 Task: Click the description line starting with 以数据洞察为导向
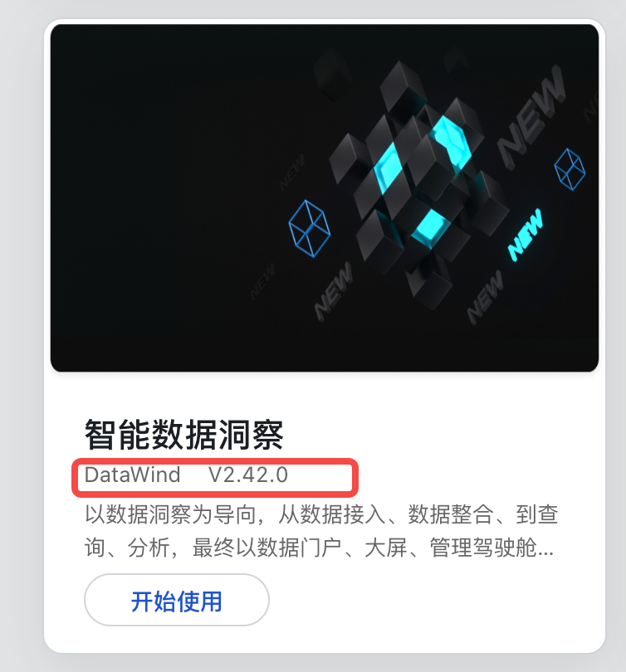pyautogui.click(x=321, y=514)
